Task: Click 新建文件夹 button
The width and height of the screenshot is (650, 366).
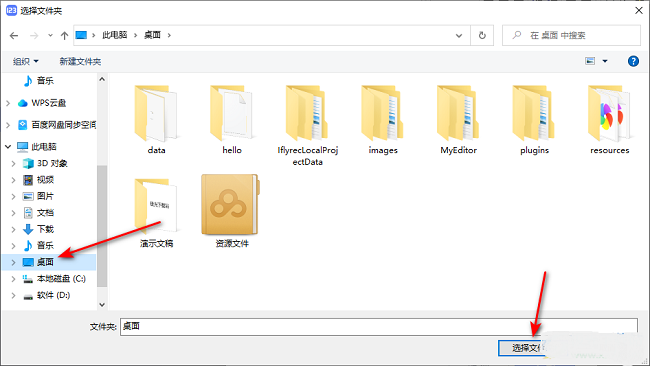Action: tap(80, 61)
